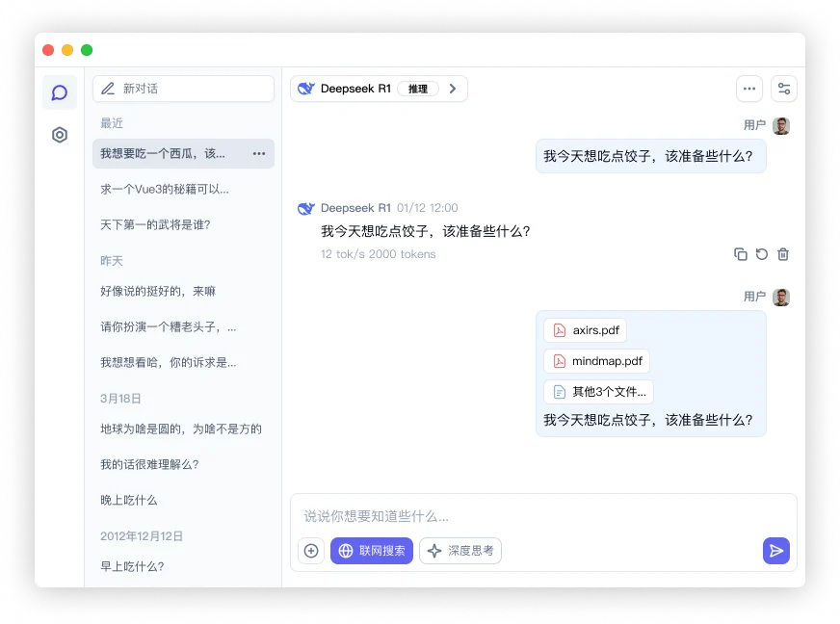Delete the assistant message via trash icon
The image size is (840, 624).
click(x=782, y=254)
